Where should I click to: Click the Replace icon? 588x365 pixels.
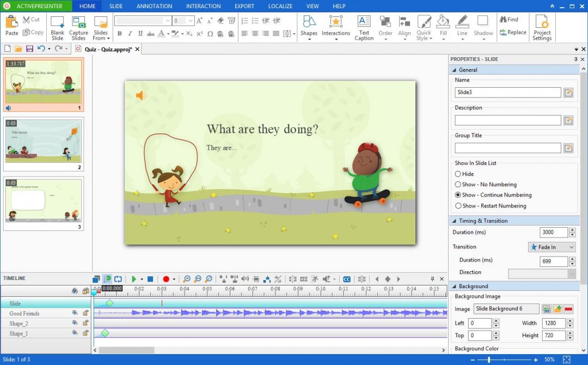click(513, 32)
